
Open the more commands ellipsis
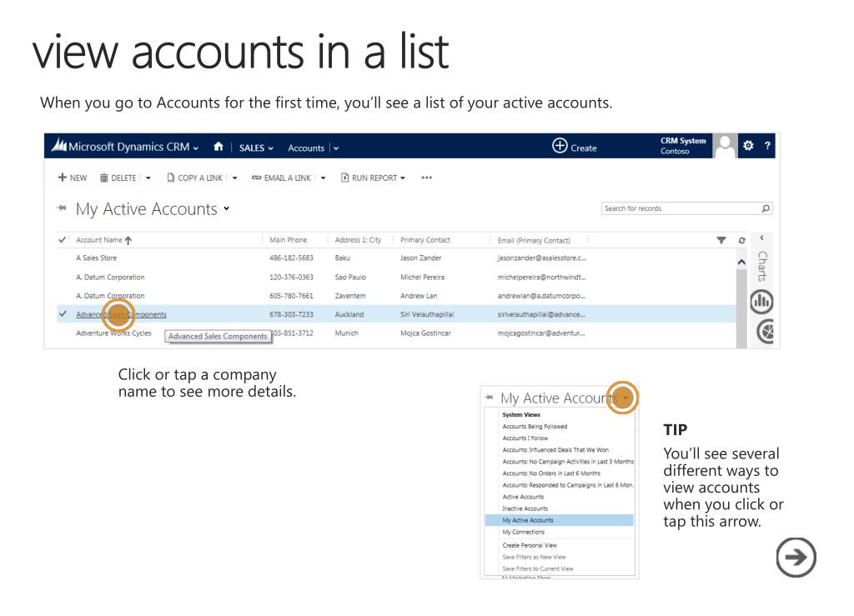[426, 178]
